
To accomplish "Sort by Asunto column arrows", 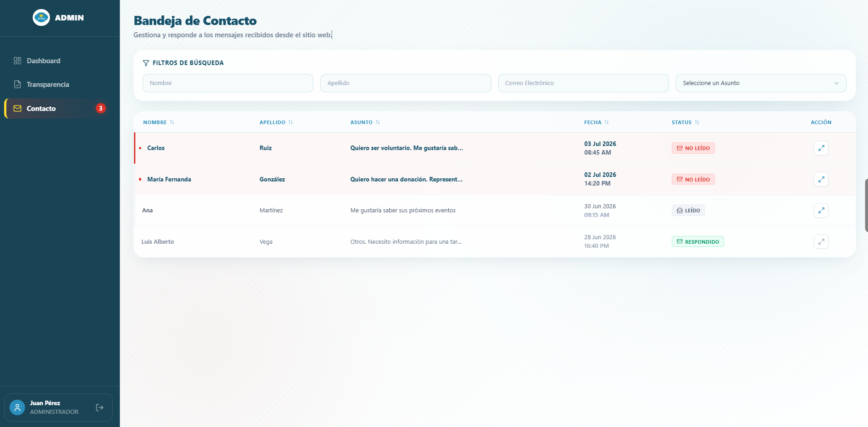I will click(378, 122).
